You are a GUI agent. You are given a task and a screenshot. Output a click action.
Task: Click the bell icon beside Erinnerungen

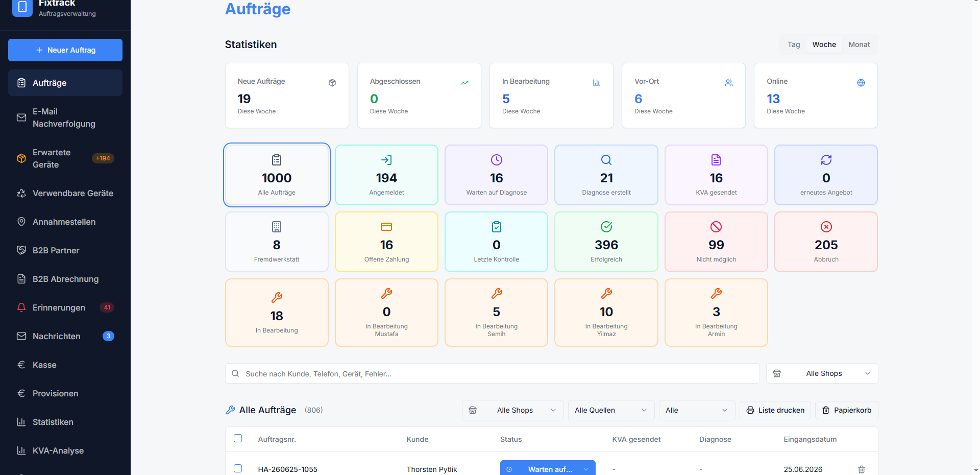21,307
